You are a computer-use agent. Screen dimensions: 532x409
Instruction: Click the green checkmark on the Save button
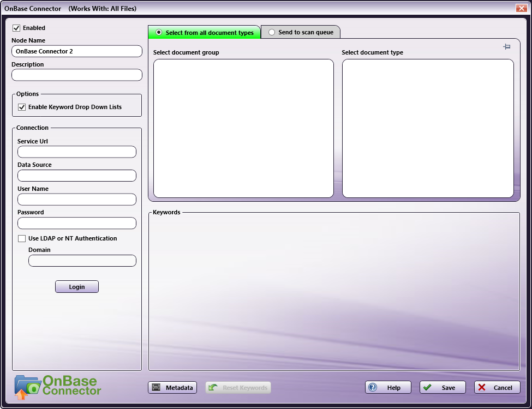[x=427, y=387]
